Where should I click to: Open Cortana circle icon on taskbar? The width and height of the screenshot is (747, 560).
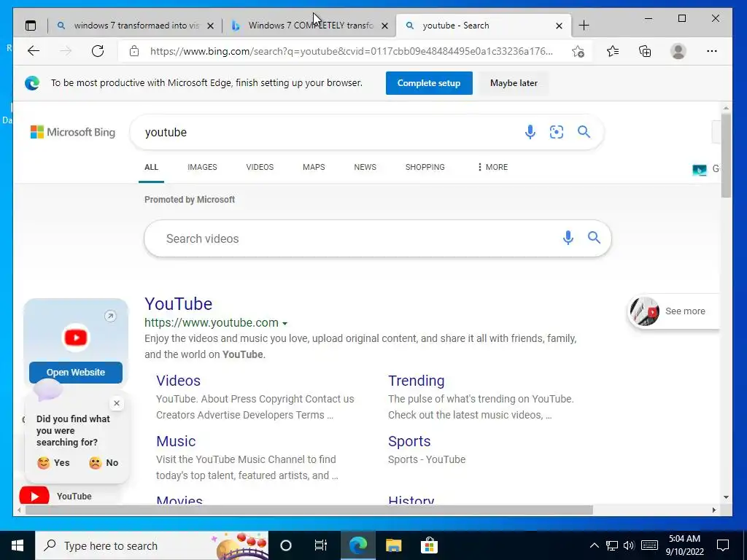tap(286, 545)
